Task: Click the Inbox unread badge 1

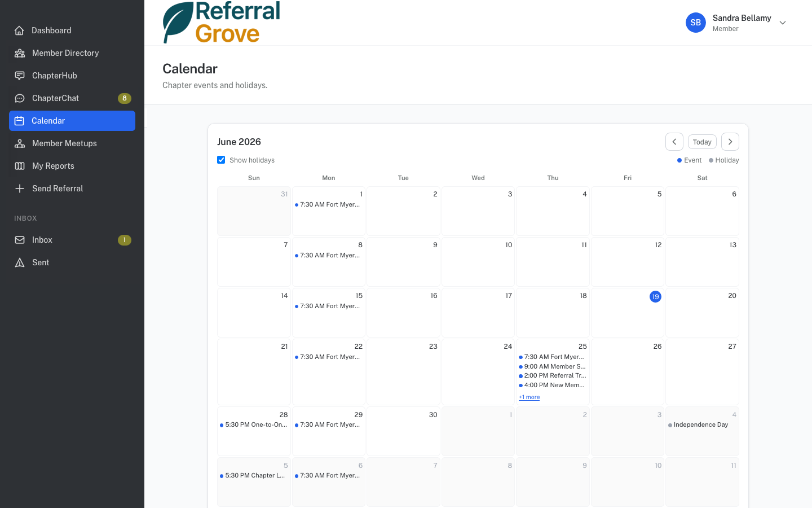Action: [x=125, y=240]
